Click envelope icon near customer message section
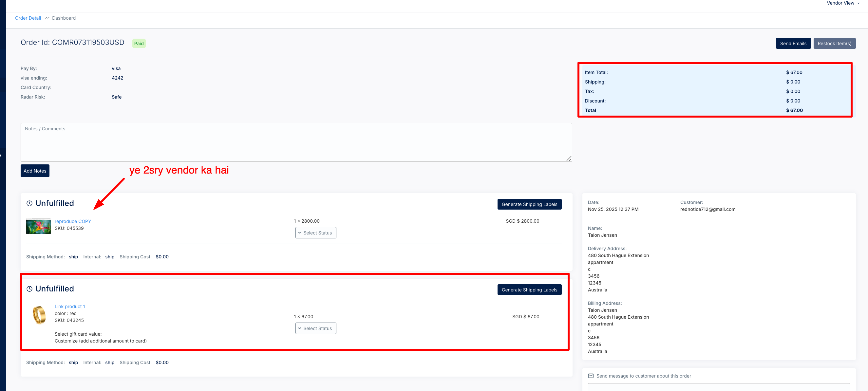 pos(591,376)
